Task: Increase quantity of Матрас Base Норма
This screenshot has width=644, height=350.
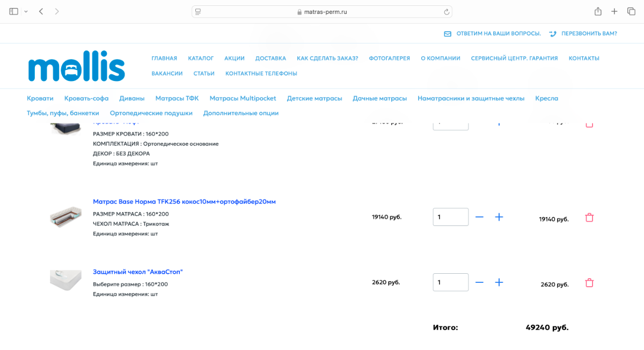Action: [499, 217]
